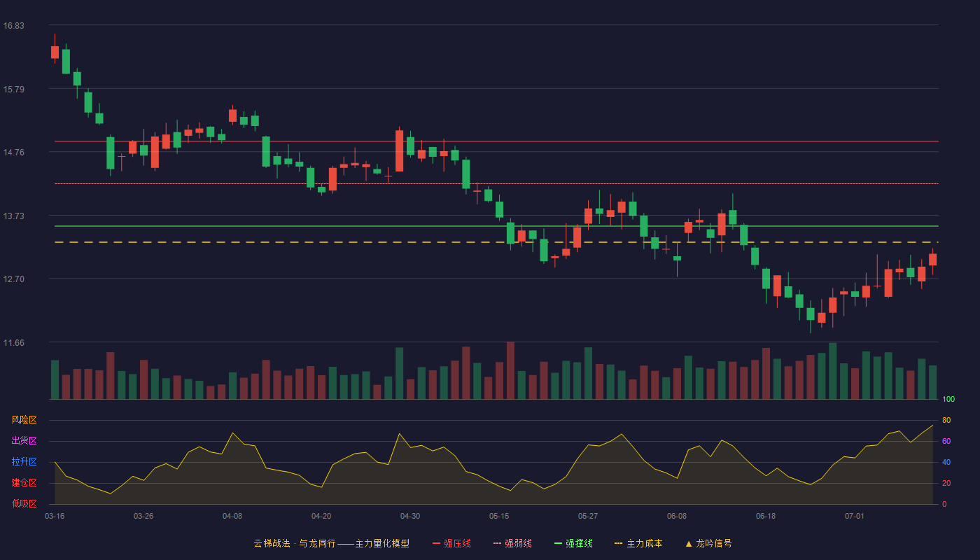Toggle 主力成本 in the legend
980x560 pixels.
click(638, 543)
